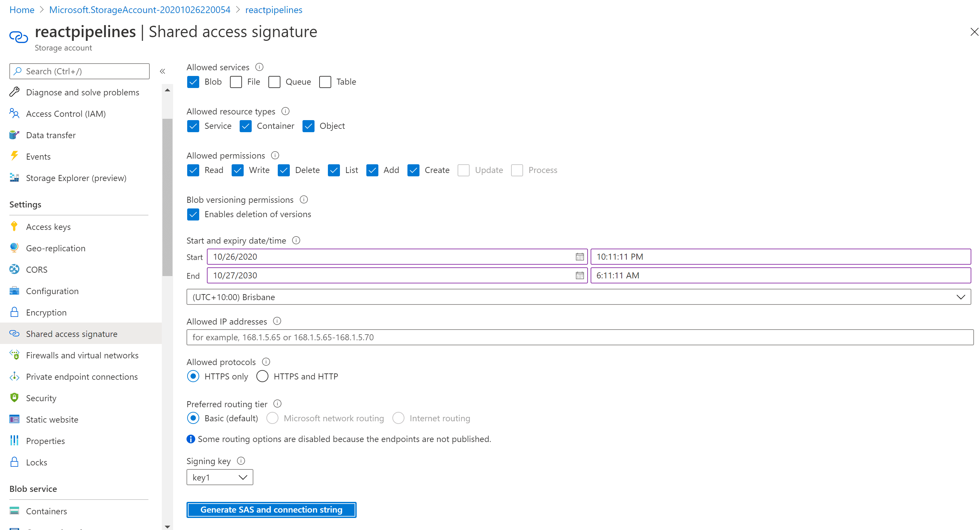
Task: Open the End date calendar picker icon
Action: tap(579, 275)
